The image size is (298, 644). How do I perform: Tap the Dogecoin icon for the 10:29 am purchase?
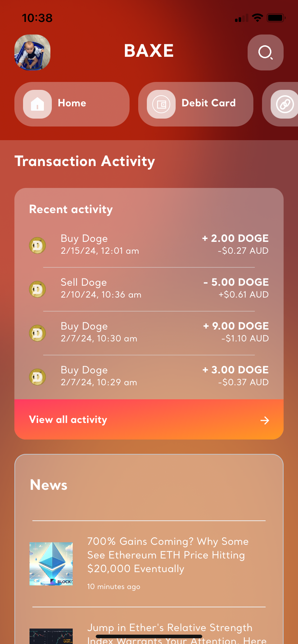click(37, 377)
